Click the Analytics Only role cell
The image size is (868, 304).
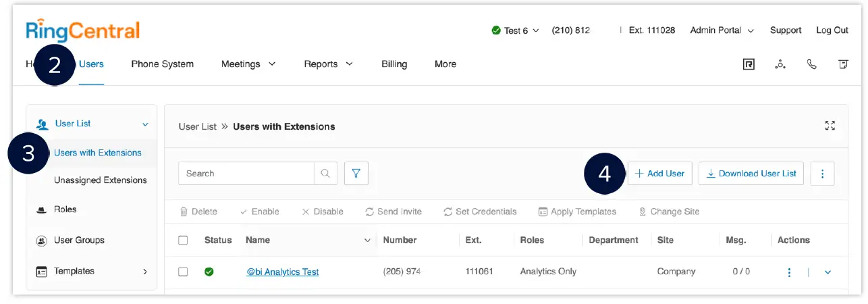point(548,272)
